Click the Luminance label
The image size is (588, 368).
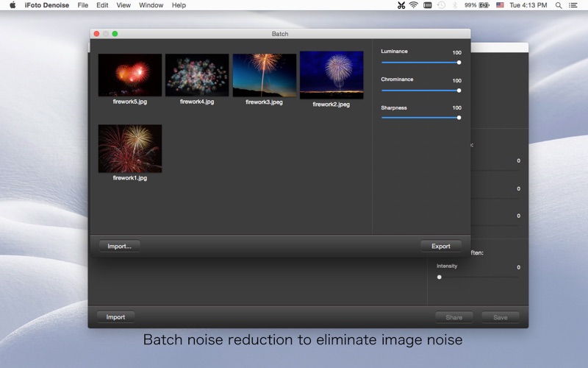coord(394,51)
